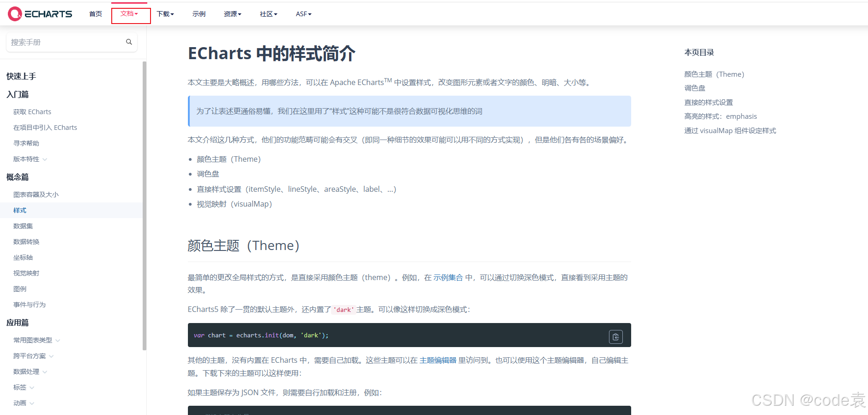Jump to 高亮的样式：emphasis section

(721, 116)
